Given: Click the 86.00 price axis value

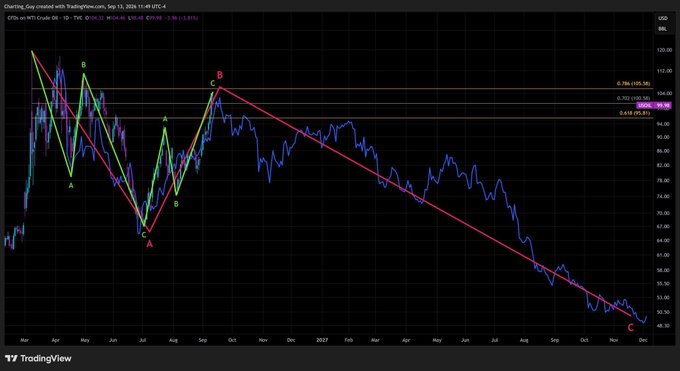Looking at the screenshot, I should [x=664, y=151].
